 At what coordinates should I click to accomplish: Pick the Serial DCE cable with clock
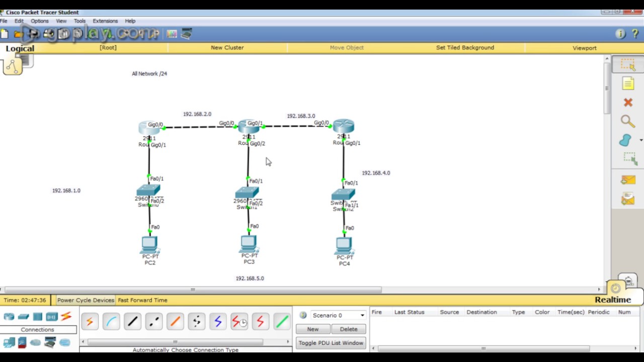239,321
